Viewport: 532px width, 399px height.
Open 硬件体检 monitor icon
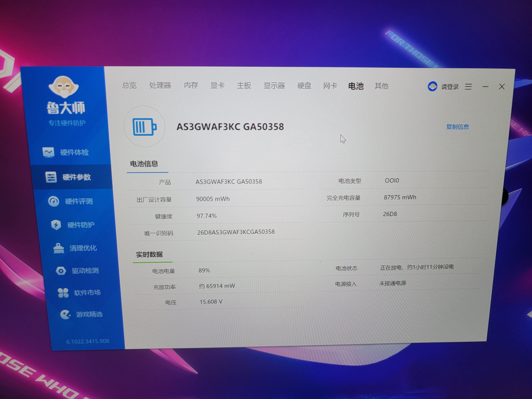coord(48,152)
